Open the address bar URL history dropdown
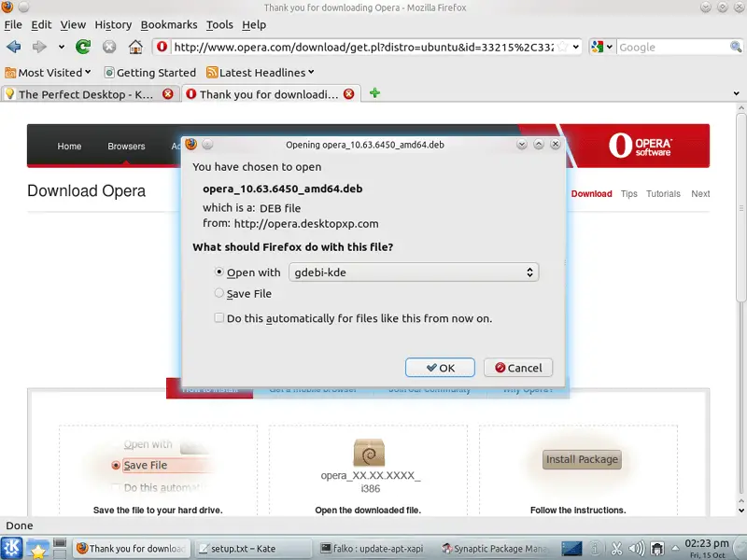747x560 pixels. (576, 47)
